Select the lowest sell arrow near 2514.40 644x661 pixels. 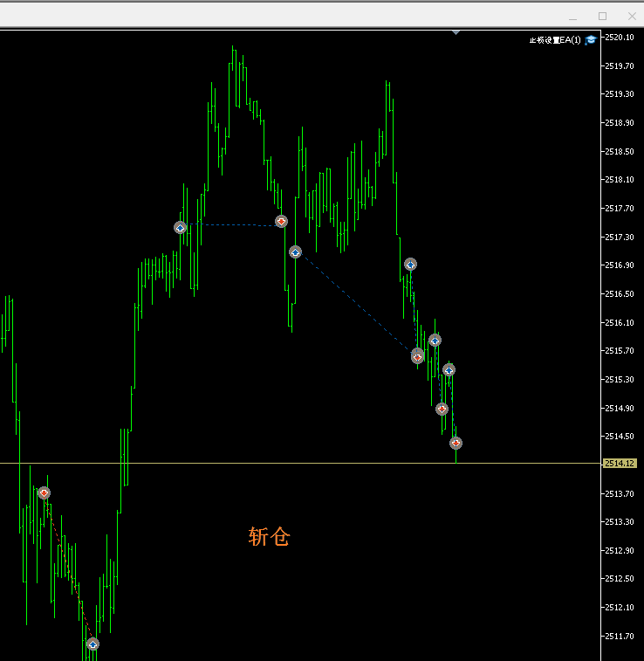(456, 443)
